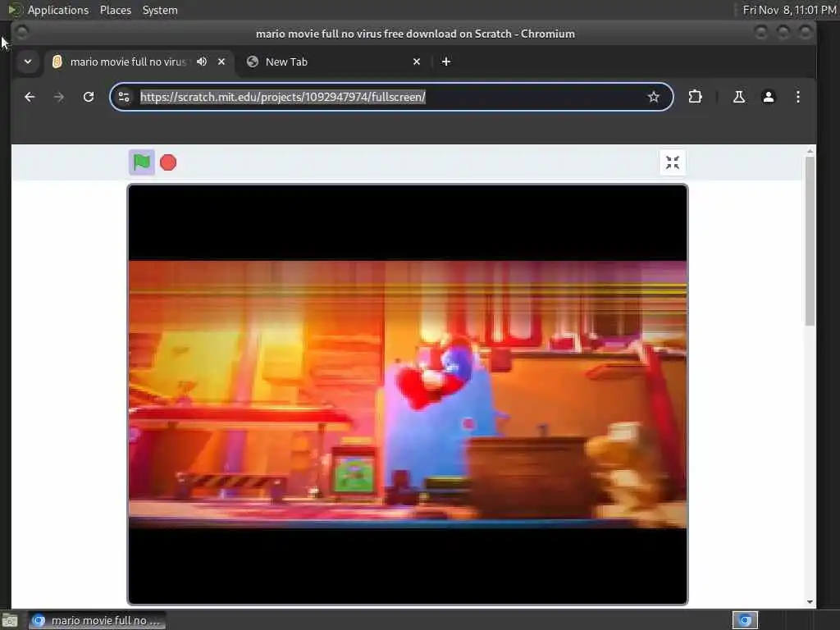The width and height of the screenshot is (840, 630).
Task: Exit fullscreen with the shrink arrows icon
Action: click(673, 162)
